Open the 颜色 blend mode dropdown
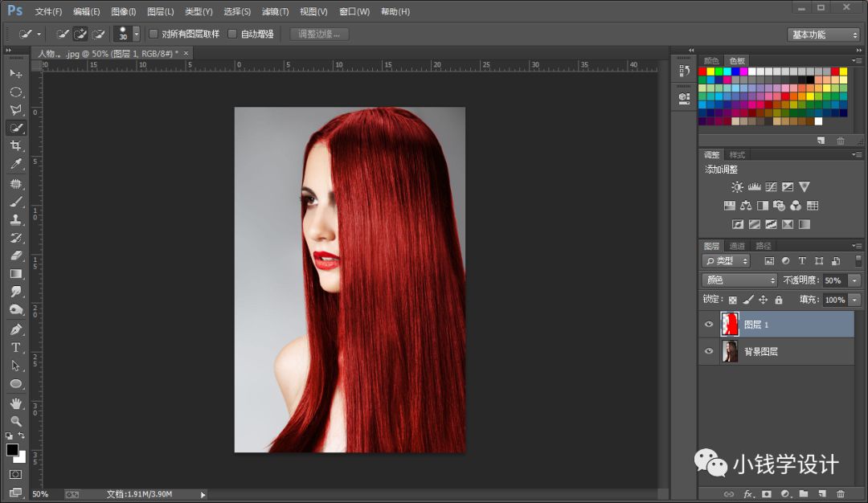868x503 pixels. coord(739,280)
